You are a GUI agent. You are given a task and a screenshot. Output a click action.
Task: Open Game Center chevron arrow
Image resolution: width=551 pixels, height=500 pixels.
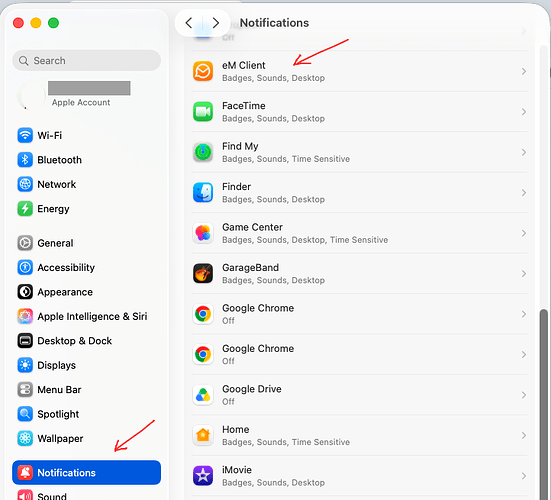pos(524,233)
